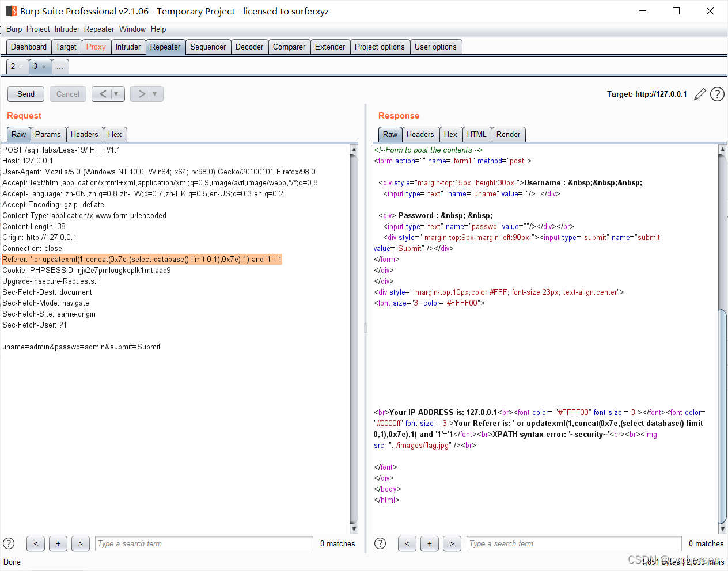Switch to Extender tab
728x571 pixels.
[330, 47]
